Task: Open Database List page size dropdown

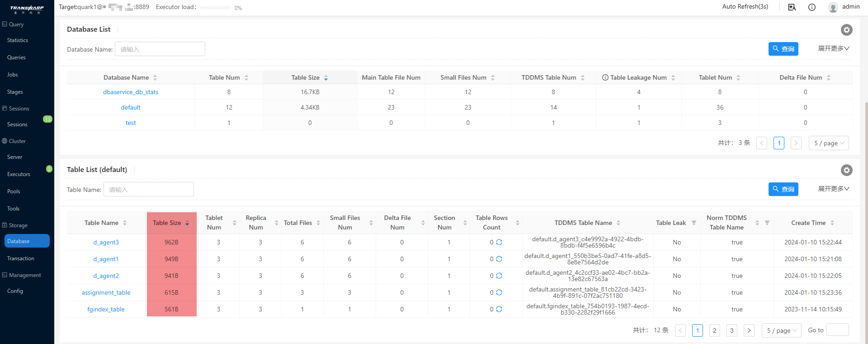Action: [x=828, y=143]
